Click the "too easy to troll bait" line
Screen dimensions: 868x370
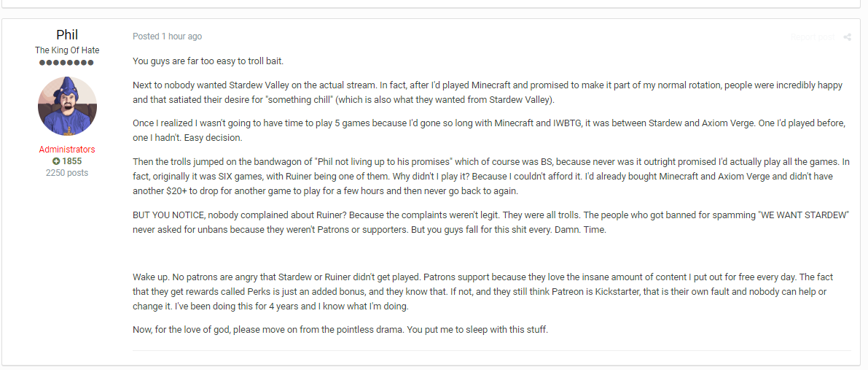click(x=208, y=61)
